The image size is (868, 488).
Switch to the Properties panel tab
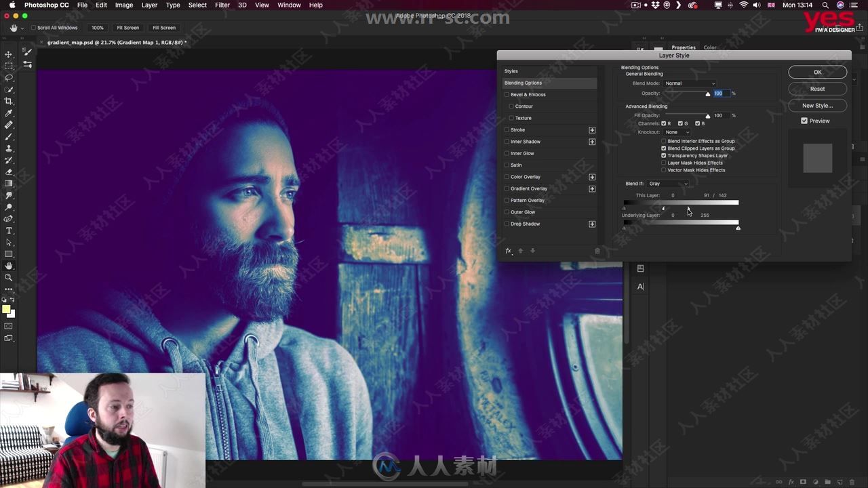point(684,47)
